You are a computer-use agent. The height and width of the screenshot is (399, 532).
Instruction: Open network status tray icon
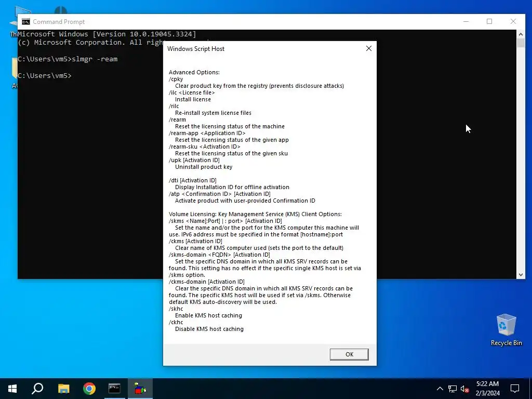click(453, 389)
